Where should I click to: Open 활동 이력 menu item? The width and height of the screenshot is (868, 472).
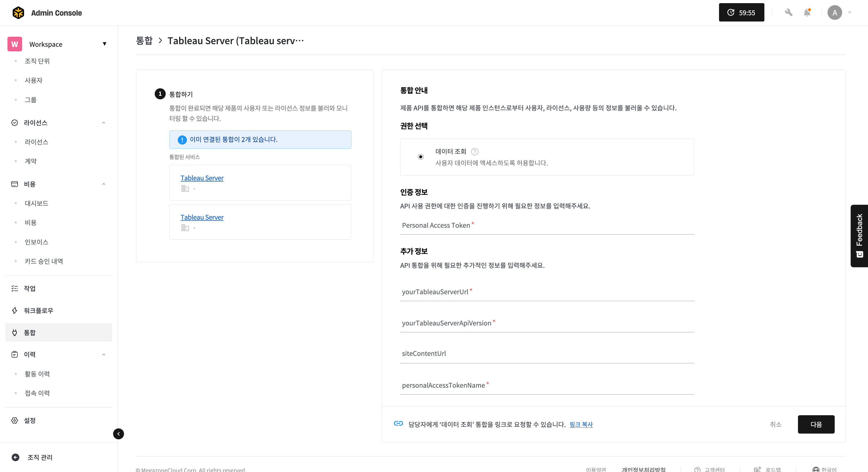point(37,374)
